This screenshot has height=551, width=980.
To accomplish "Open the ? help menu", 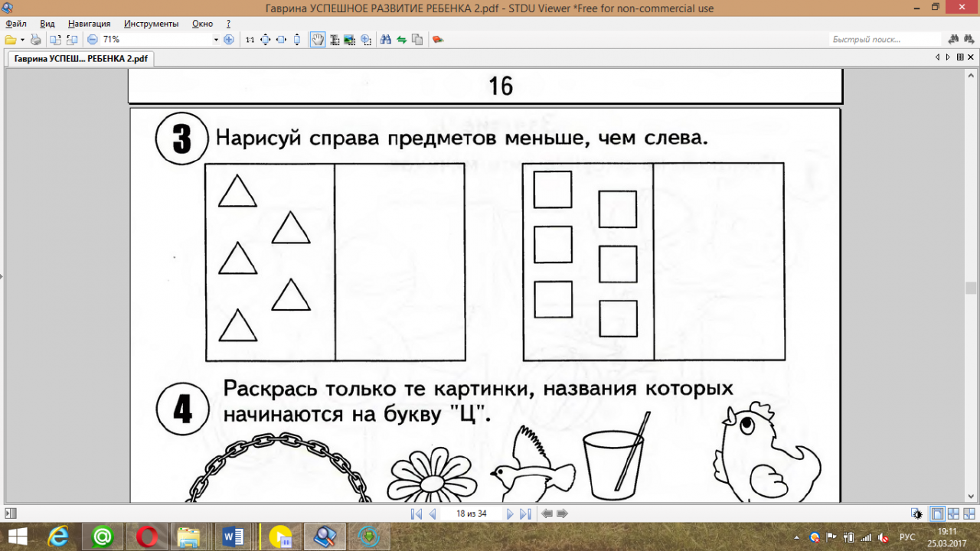I will 228,24.
